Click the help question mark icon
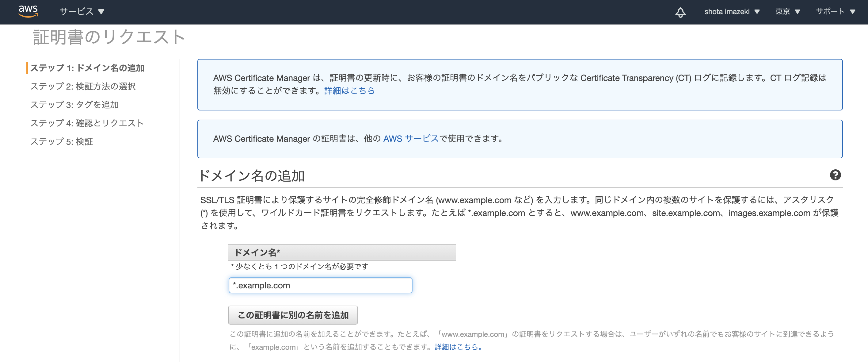868x362 pixels. (835, 175)
